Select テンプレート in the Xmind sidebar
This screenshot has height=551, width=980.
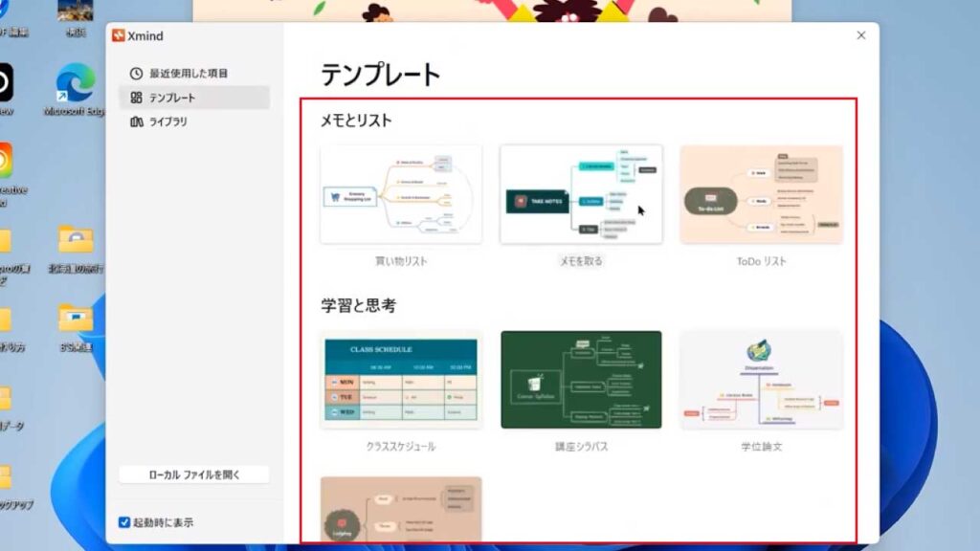pos(193,98)
